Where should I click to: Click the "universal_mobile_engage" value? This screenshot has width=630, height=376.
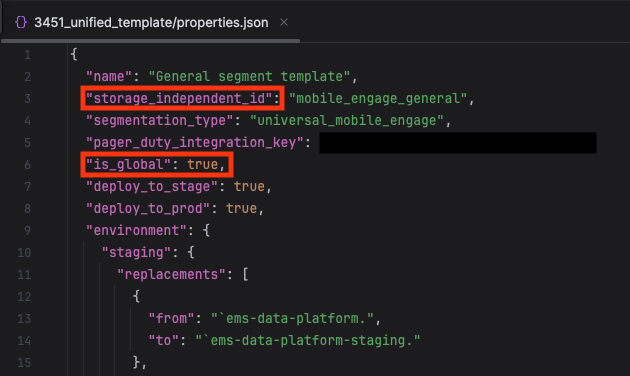coord(347,121)
